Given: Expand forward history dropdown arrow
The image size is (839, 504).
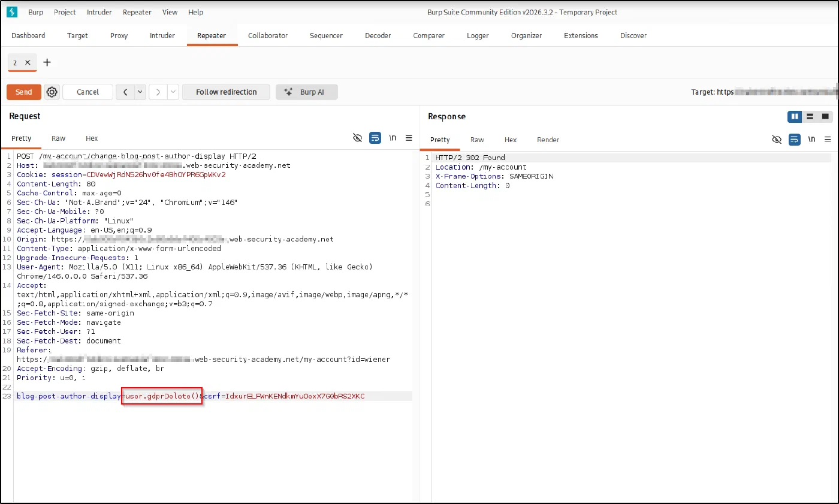Looking at the screenshot, I should tap(173, 92).
